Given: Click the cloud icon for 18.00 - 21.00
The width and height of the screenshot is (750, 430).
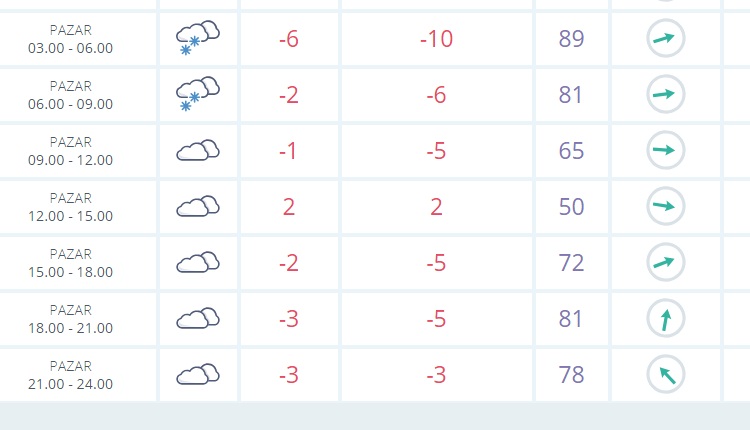Looking at the screenshot, I should tap(198, 318).
